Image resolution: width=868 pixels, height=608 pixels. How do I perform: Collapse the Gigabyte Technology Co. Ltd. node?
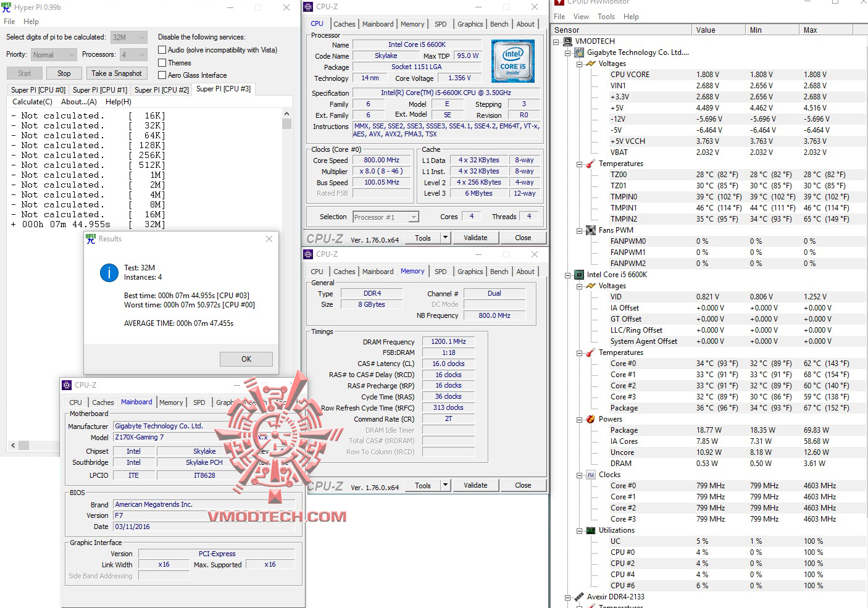click(x=567, y=53)
